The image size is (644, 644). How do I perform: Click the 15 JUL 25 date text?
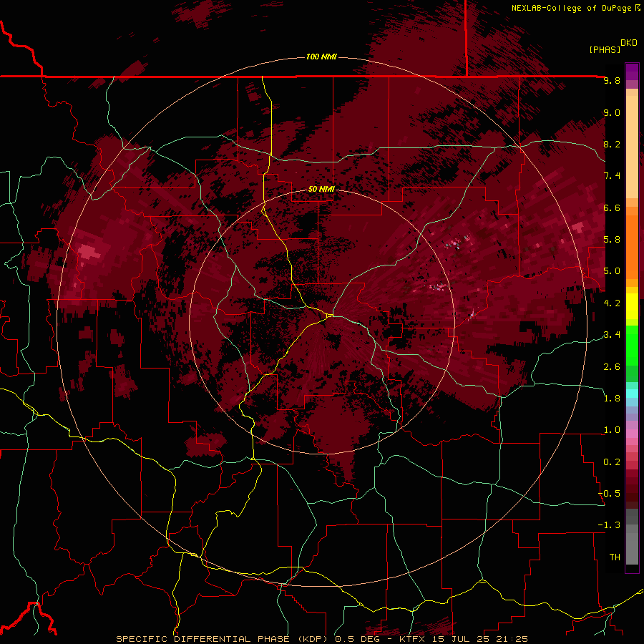click(x=459, y=639)
